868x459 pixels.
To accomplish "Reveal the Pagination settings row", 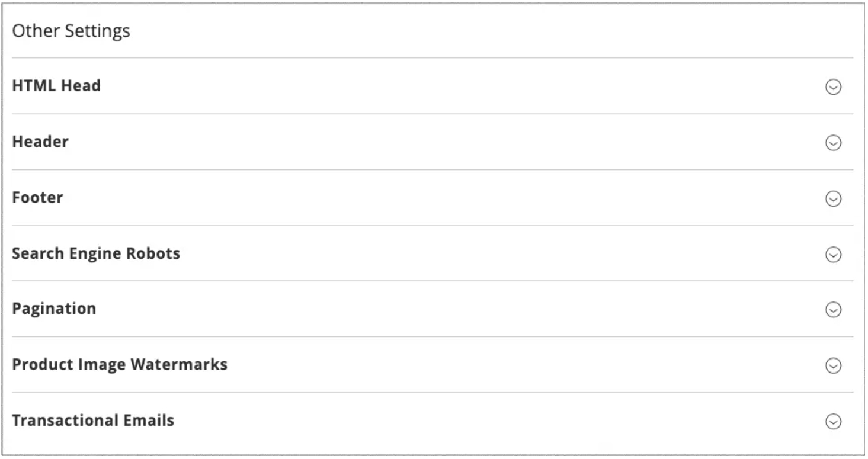I will (x=433, y=309).
